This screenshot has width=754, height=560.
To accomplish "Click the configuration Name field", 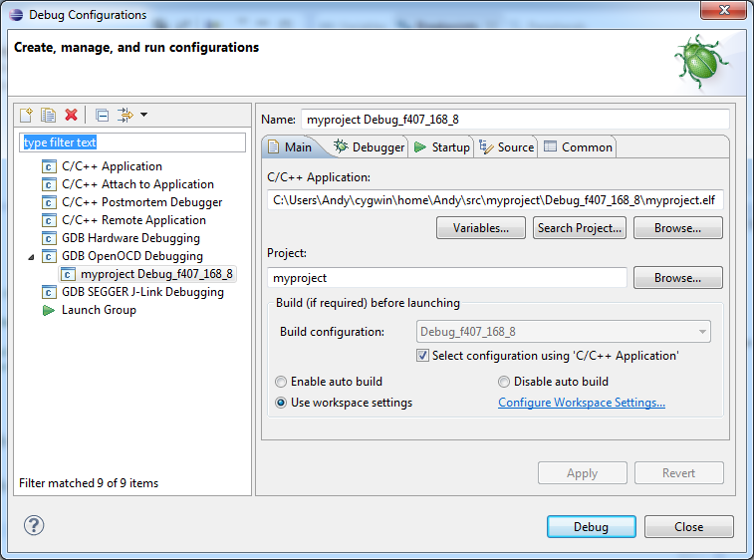I will point(515,120).
